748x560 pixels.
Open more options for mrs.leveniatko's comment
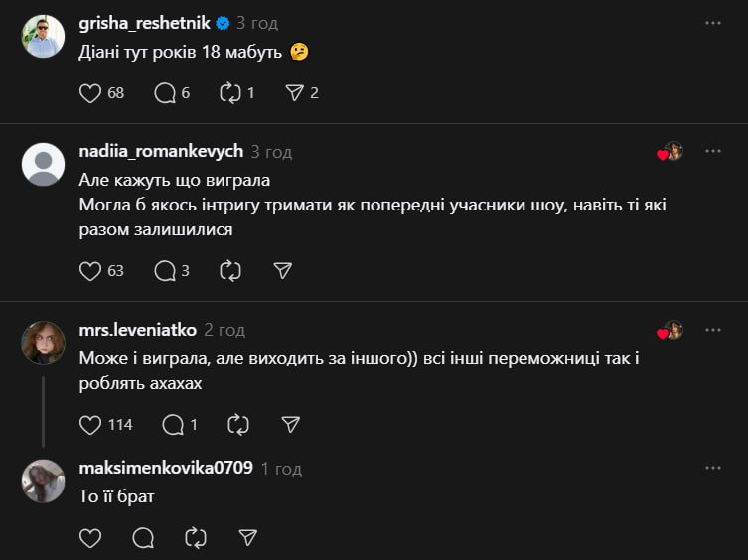[712, 330]
